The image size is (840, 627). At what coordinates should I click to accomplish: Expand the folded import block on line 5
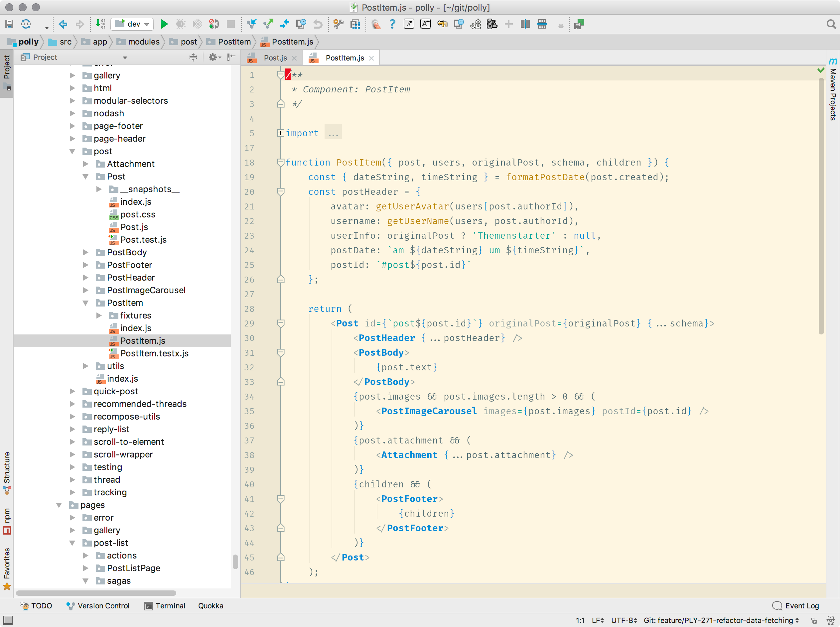click(x=281, y=133)
